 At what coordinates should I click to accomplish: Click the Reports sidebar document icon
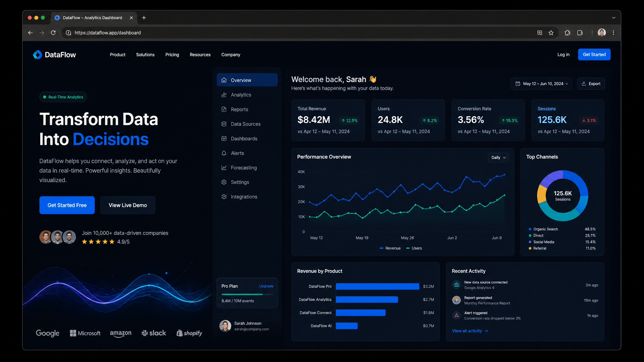224,109
